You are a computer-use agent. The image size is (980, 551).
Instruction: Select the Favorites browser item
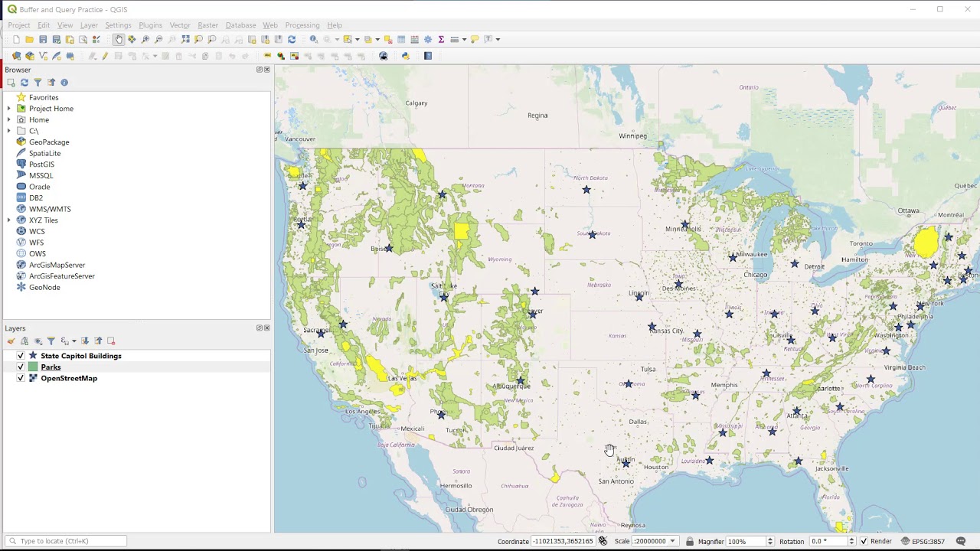[44, 98]
